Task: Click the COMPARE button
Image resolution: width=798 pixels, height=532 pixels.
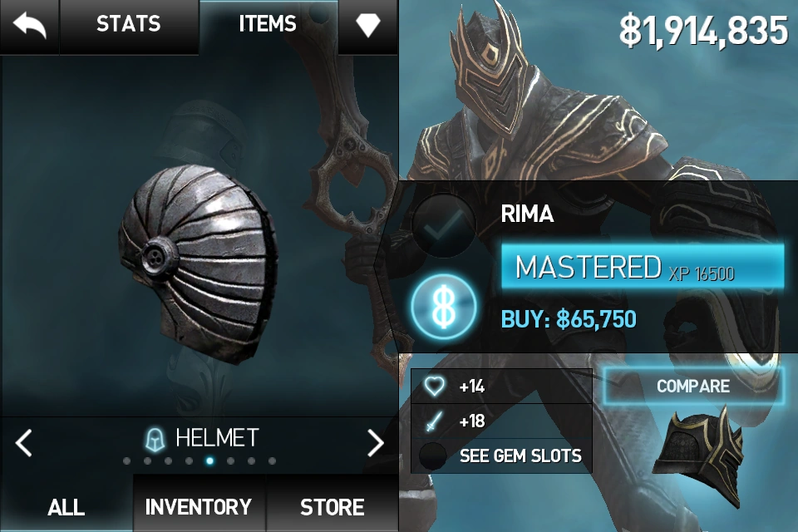Action: click(693, 386)
